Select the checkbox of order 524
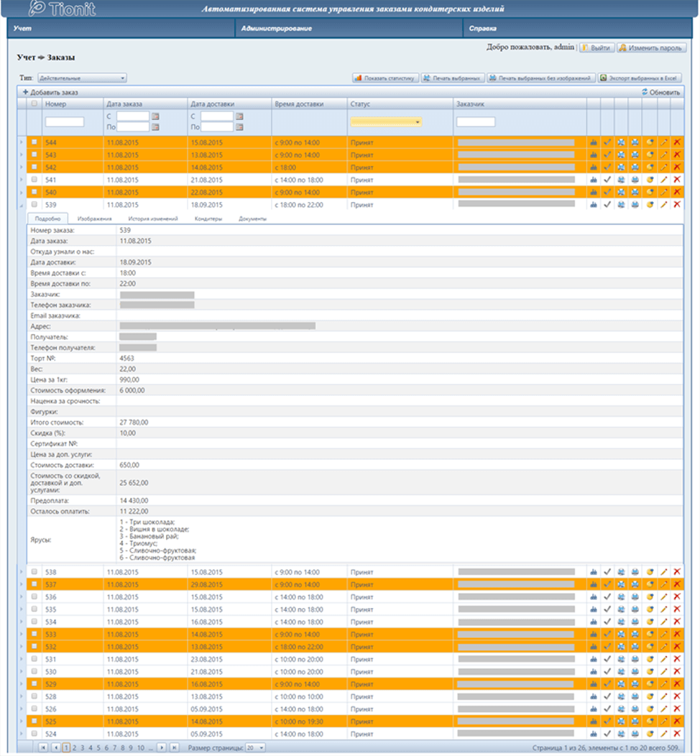The height and width of the screenshot is (756, 700). click(34, 734)
